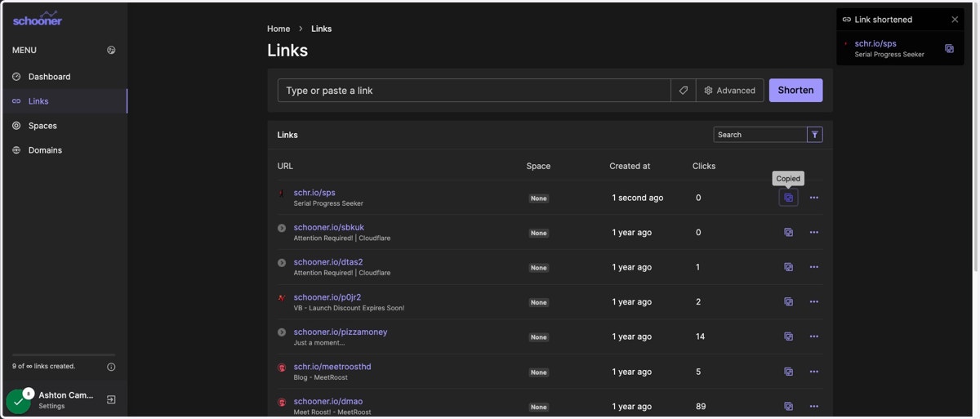The image size is (980, 419).
Task: Copy the schr.io/meetroosthd link
Action: click(x=788, y=372)
